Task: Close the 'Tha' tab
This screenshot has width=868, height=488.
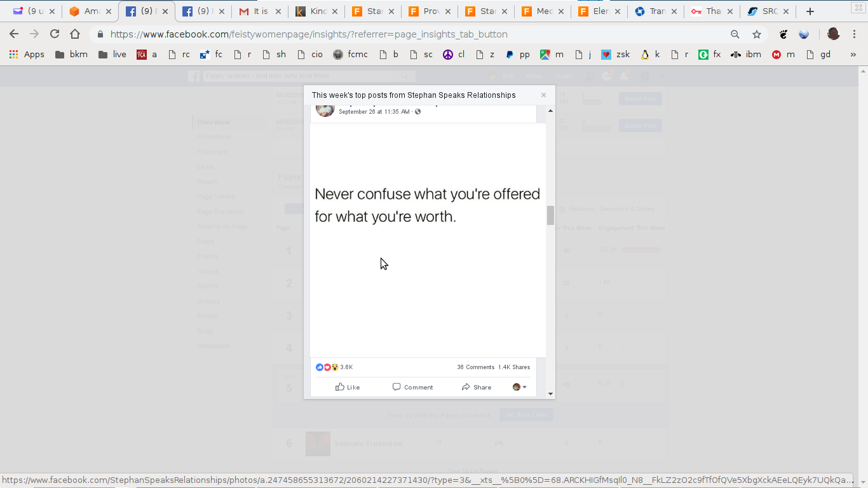Action: point(729,11)
